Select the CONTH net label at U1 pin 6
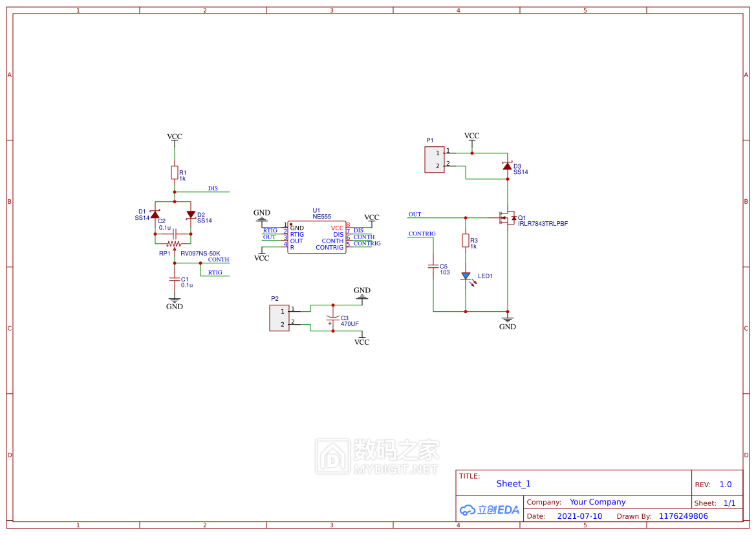This screenshot has height=535, width=756. [364, 237]
